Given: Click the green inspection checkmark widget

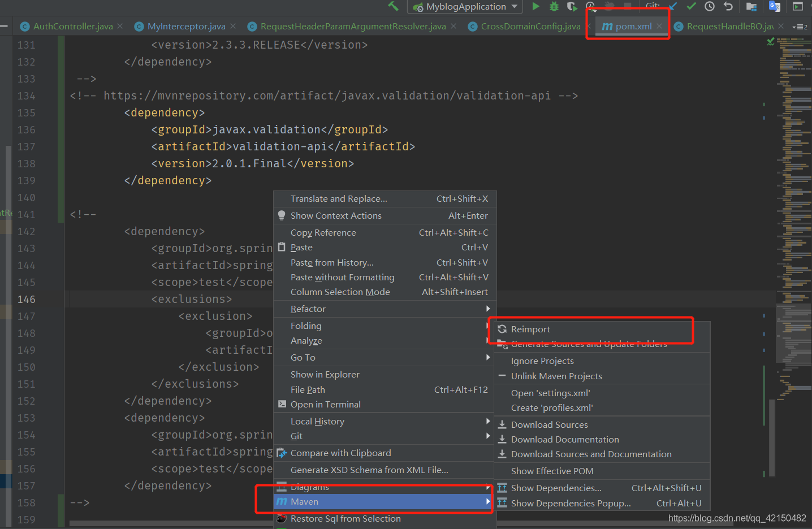Looking at the screenshot, I should coord(770,42).
